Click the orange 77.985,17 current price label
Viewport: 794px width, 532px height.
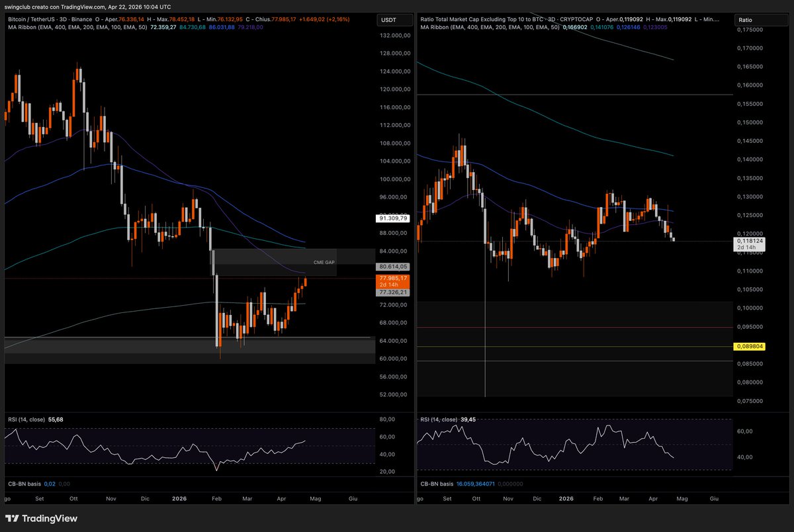pyautogui.click(x=392, y=279)
